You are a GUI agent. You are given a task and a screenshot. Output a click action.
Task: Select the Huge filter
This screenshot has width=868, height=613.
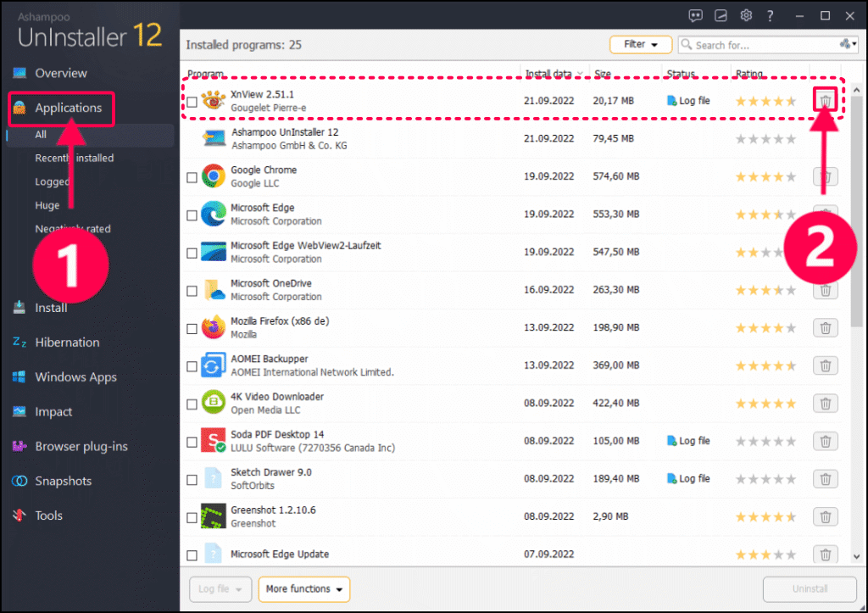pos(47,205)
